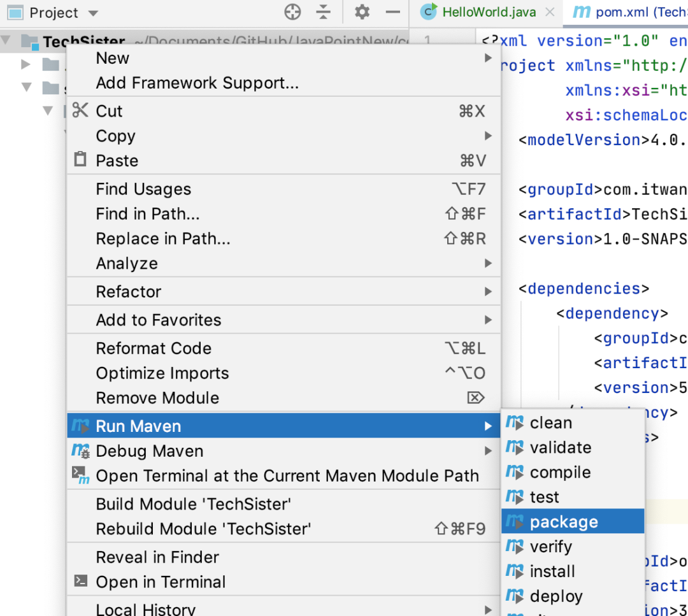The image size is (688, 616).
Task: Click the Maven terminal icon
Action: [81, 476]
